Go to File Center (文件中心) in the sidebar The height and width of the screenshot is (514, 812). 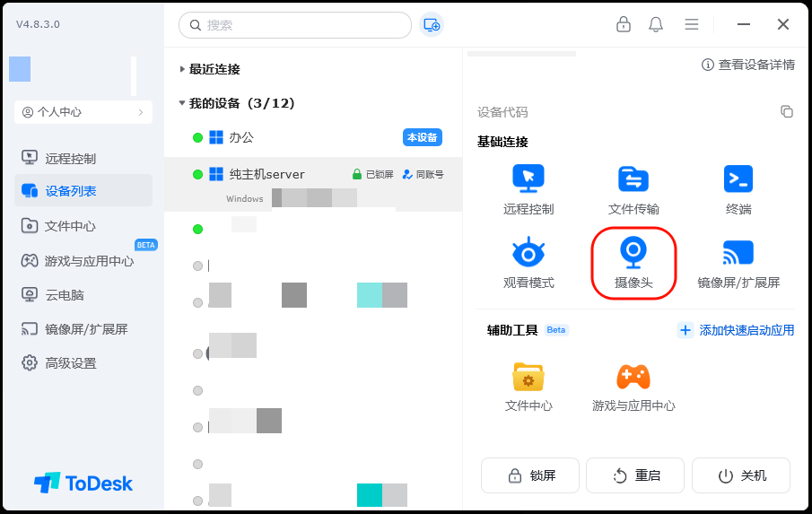pos(83,226)
